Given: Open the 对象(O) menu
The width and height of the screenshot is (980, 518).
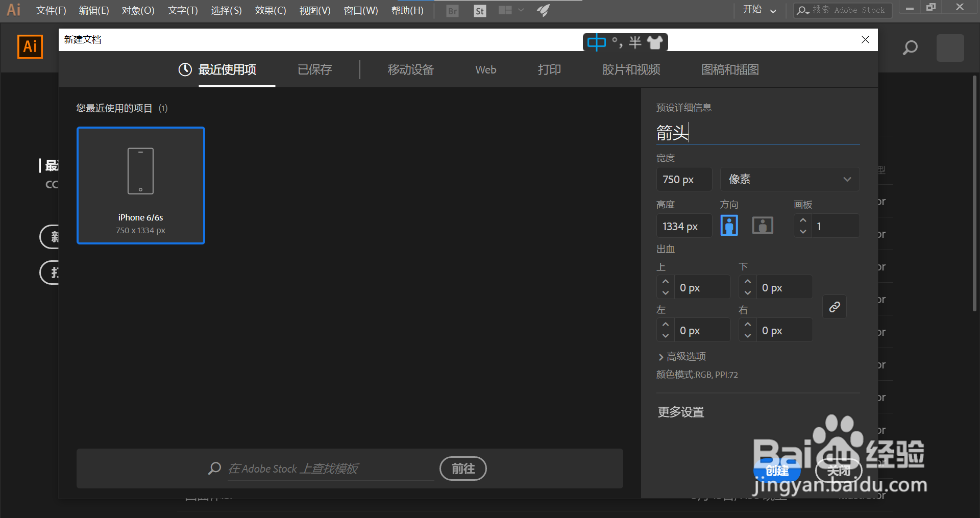Looking at the screenshot, I should [x=138, y=11].
